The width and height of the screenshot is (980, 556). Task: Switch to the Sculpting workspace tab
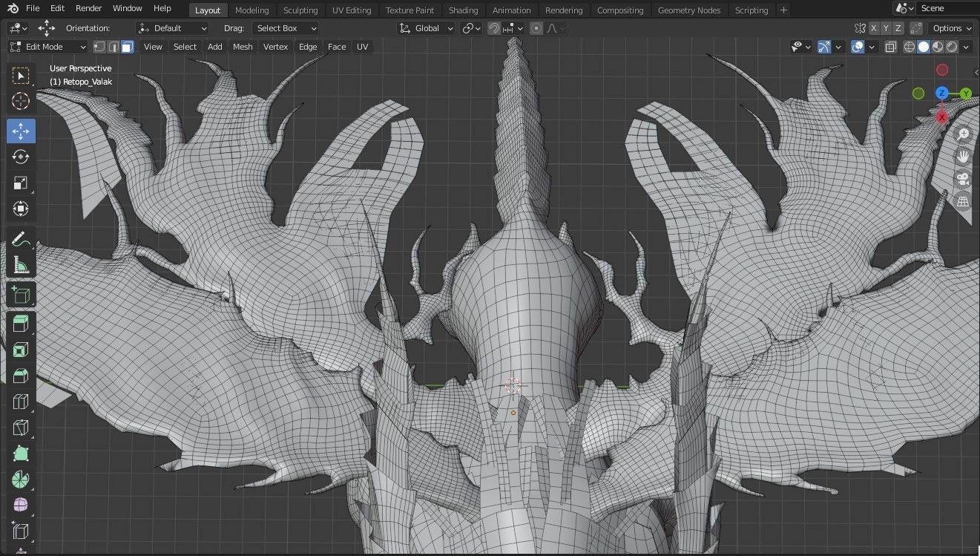tap(300, 10)
